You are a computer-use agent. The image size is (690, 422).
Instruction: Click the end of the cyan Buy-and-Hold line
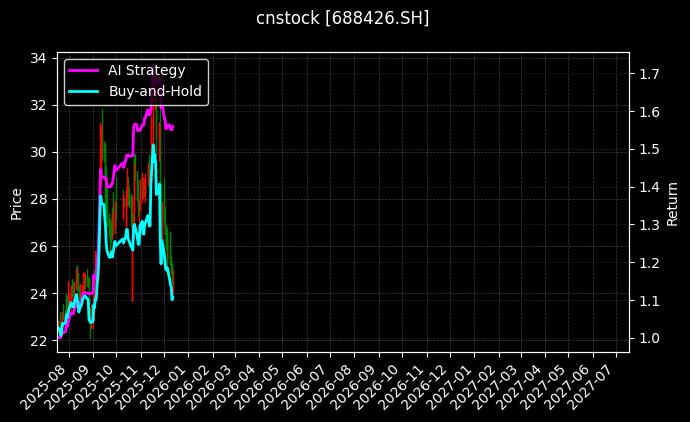point(172,298)
